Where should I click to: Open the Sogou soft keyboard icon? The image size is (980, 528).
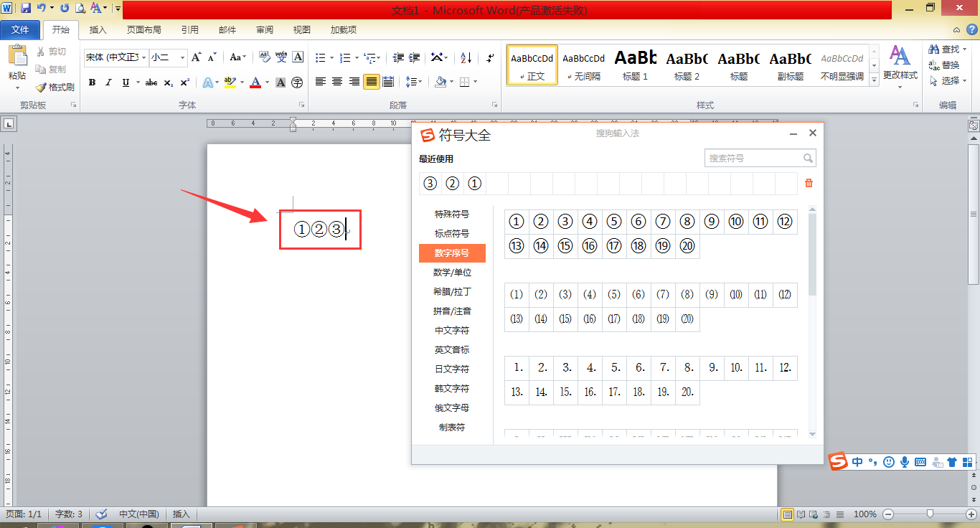point(920,461)
